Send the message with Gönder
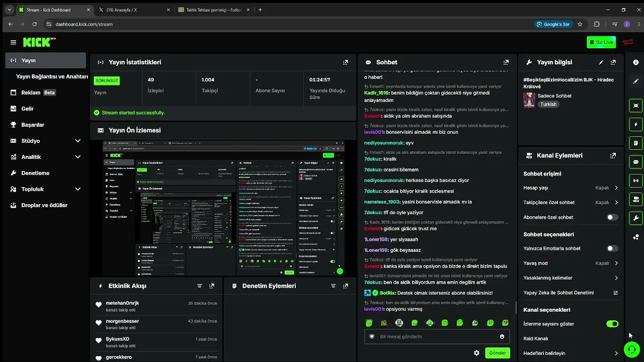Viewport: 644px width, 362px height. pos(497,353)
